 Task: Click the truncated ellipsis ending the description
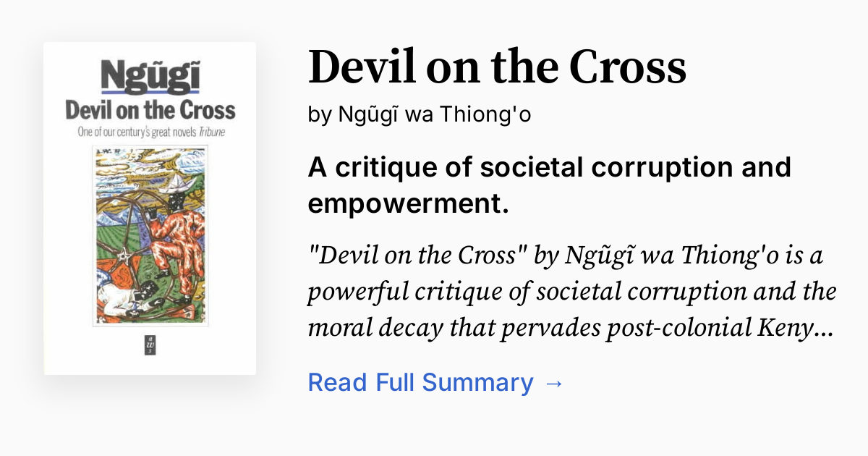click(x=827, y=329)
